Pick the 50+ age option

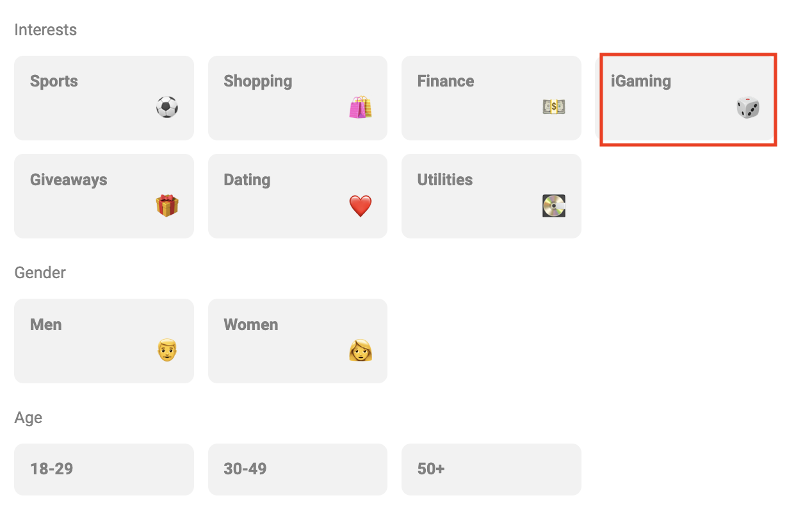(431, 469)
